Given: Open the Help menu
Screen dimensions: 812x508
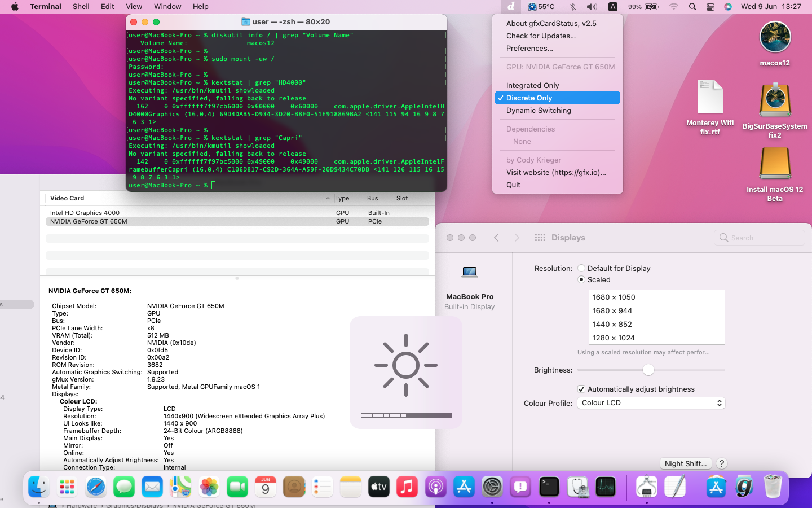Looking at the screenshot, I should pos(201,7).
